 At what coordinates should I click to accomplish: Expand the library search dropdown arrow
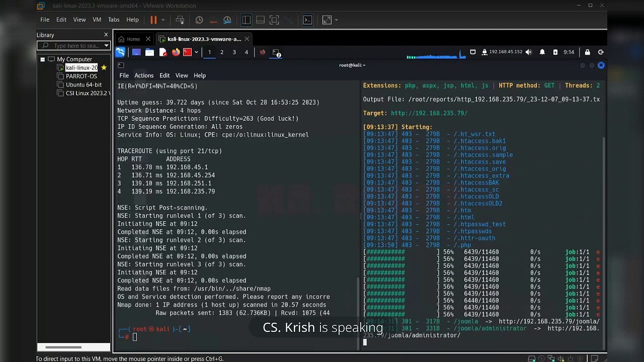click(x=106, y=46)
